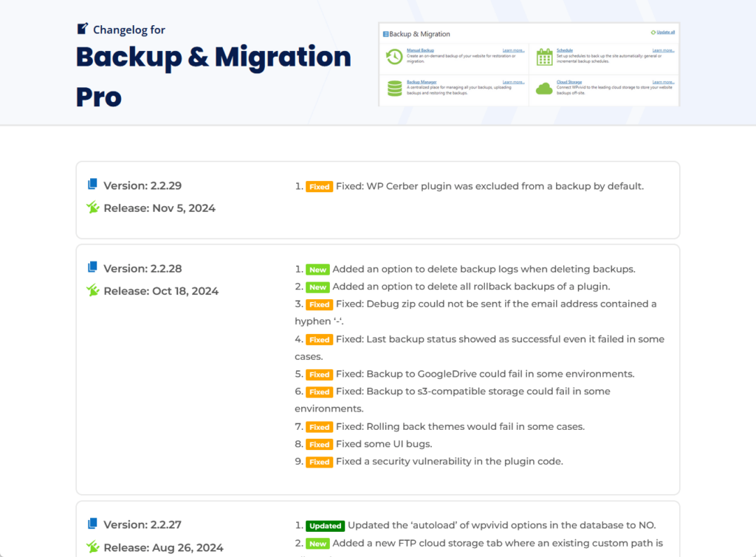The image size is (756, 557).
Task: Click Learn more beside Schedule
Action: (x=664, y=50)
